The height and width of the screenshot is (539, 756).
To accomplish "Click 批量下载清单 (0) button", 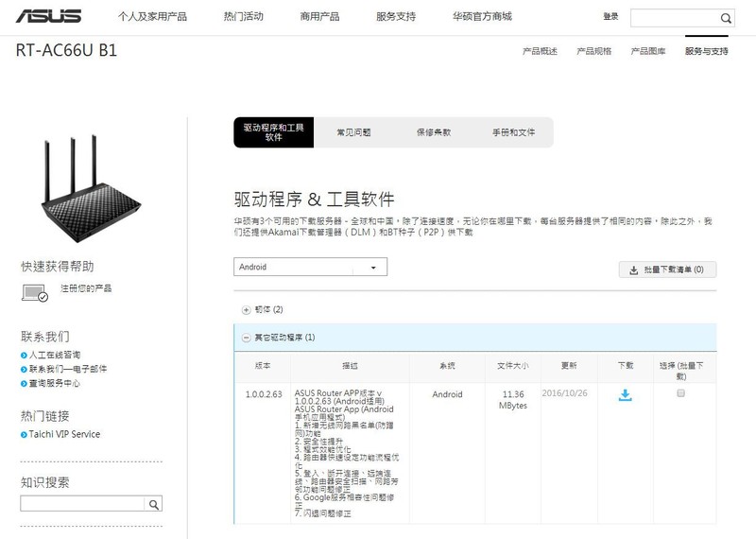I will click(x=667, y=269).
